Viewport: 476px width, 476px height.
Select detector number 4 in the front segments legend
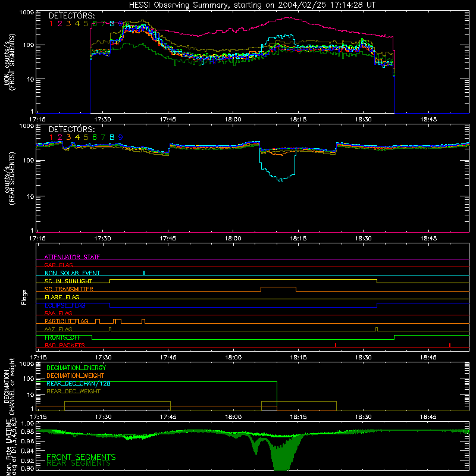click(77, 24)
